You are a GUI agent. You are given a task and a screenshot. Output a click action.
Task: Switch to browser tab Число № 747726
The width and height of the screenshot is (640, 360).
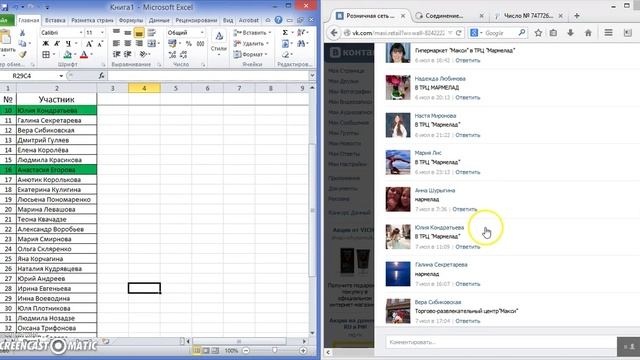click(528, 16)
